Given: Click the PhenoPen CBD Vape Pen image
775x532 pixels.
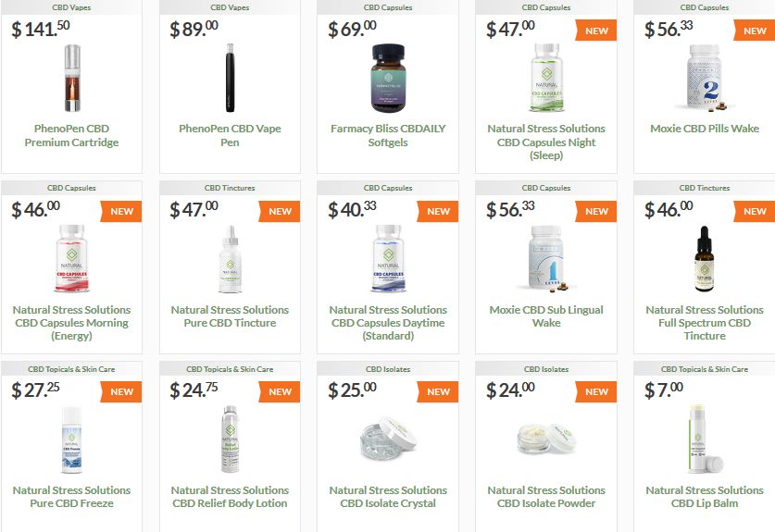Looking at the screenshot, I should [x=230, y=78].
